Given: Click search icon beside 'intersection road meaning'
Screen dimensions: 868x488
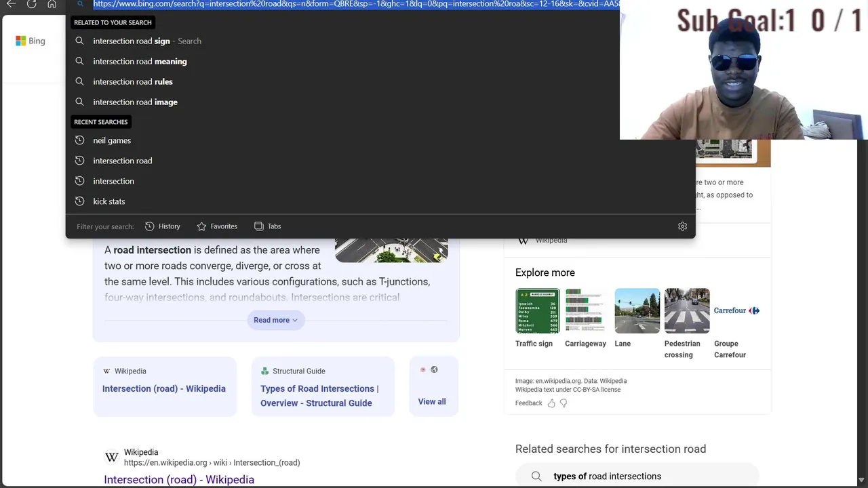Looking at the screenshot, I should point(79,61).
